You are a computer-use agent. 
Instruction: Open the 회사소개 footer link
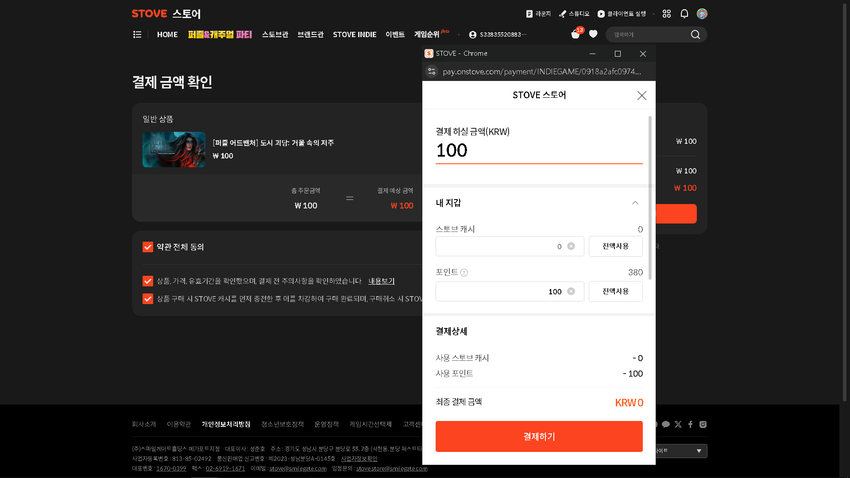[144, 424]
